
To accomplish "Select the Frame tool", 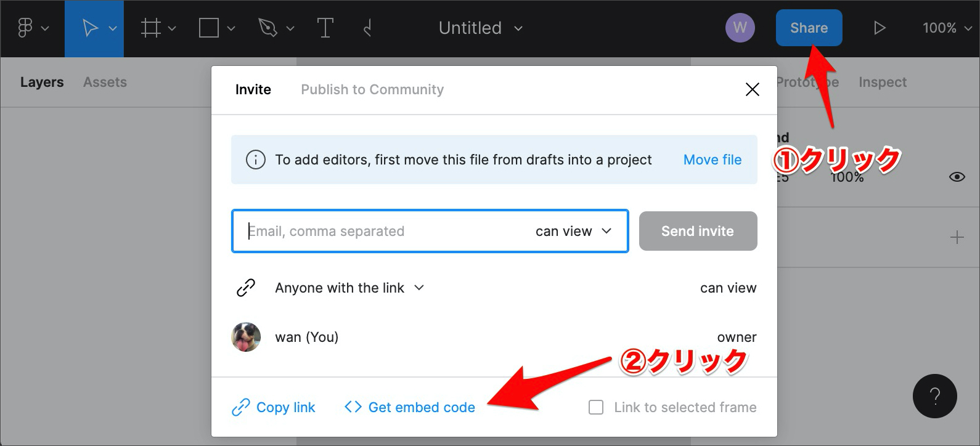I will [x=151, y=28].
